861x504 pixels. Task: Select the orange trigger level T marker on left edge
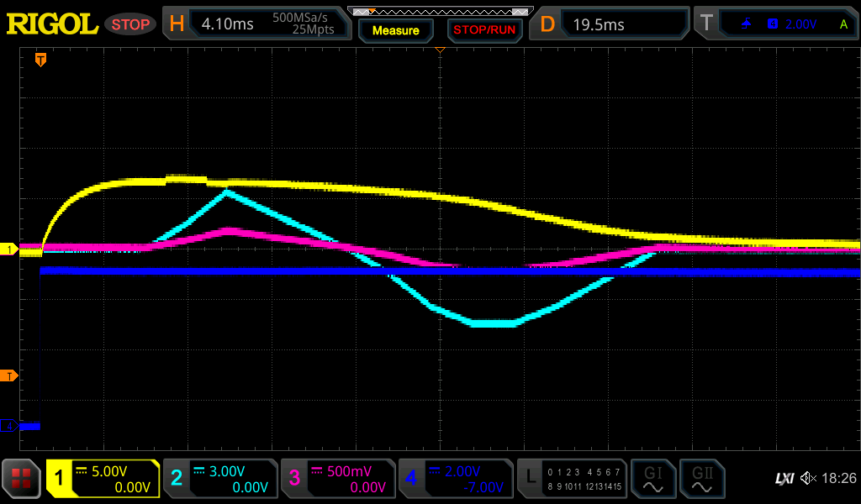[9, 375]
